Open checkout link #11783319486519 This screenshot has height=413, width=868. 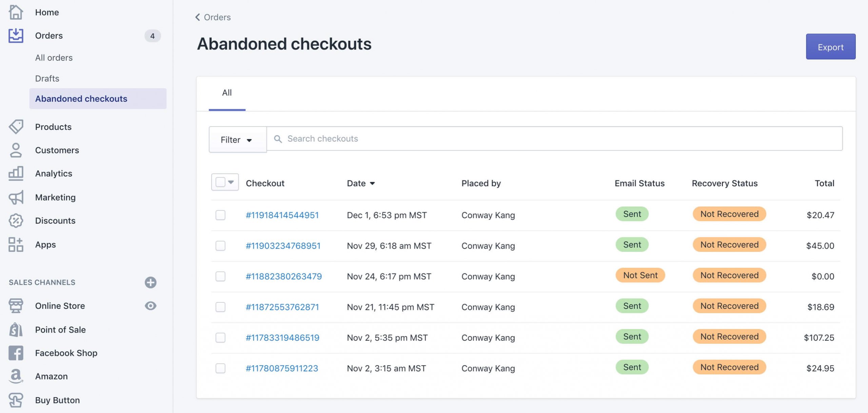point(282,338)
